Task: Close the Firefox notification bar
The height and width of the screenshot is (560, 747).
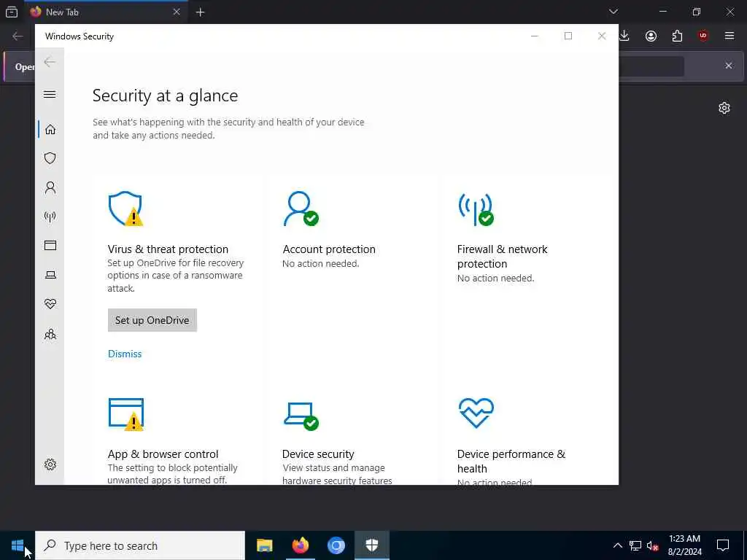Action: [x=729, y=66]
